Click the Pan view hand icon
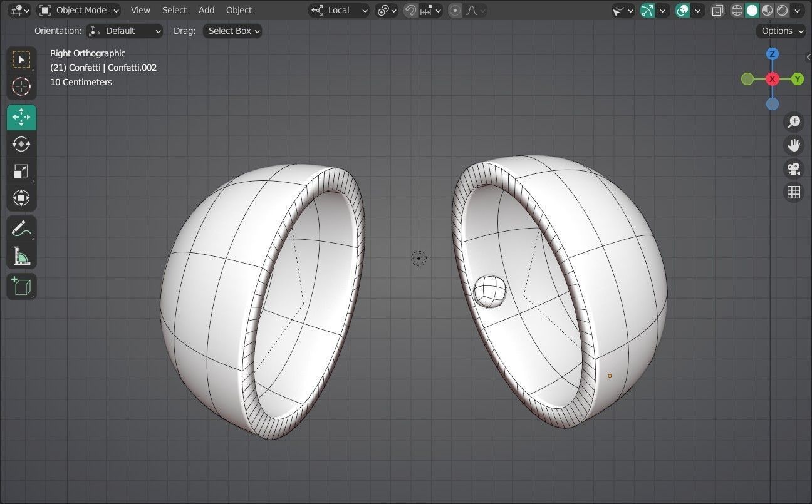The width and height of the screenshot is (812, 504). 794,145
